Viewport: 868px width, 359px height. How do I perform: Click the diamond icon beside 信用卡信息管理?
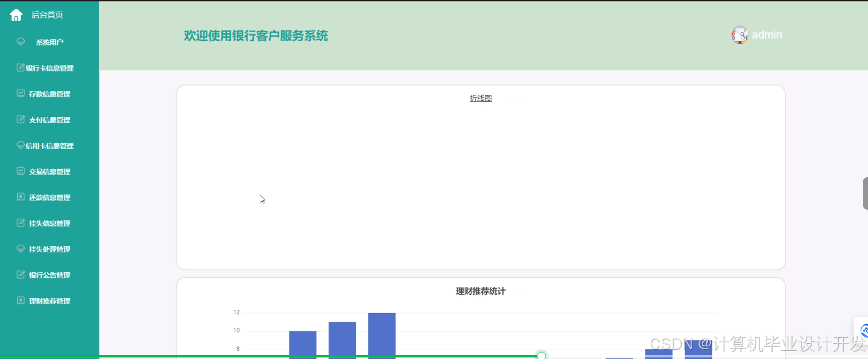[x=20, y=145]
